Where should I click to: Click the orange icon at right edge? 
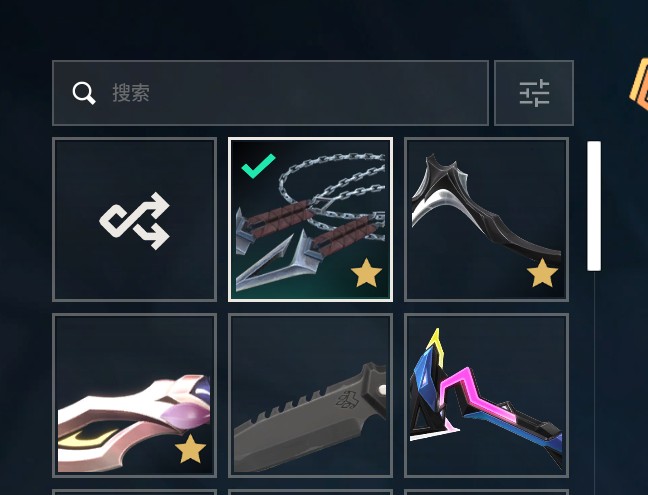639,84
